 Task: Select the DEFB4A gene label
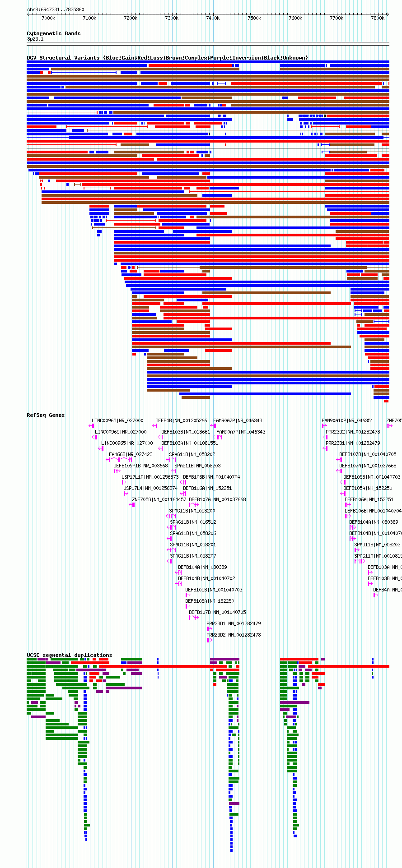(x=387, y=590)
